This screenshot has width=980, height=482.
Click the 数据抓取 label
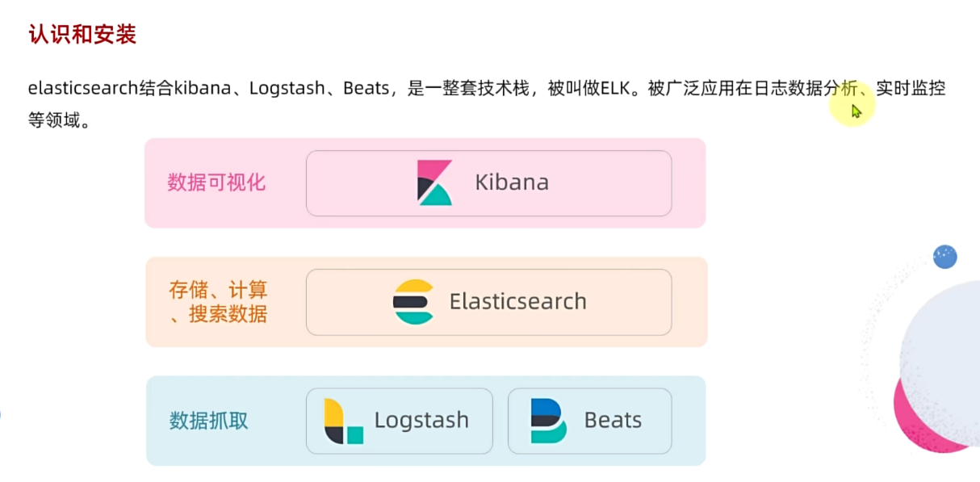(x=209, y=421)
